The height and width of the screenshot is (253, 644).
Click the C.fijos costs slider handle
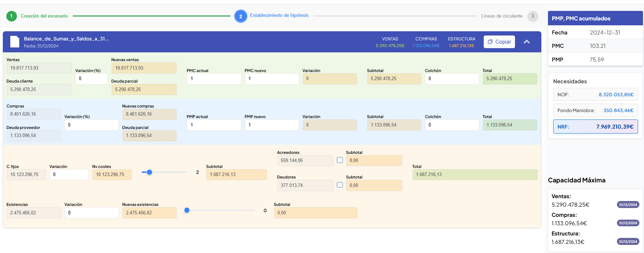(149, 172)
